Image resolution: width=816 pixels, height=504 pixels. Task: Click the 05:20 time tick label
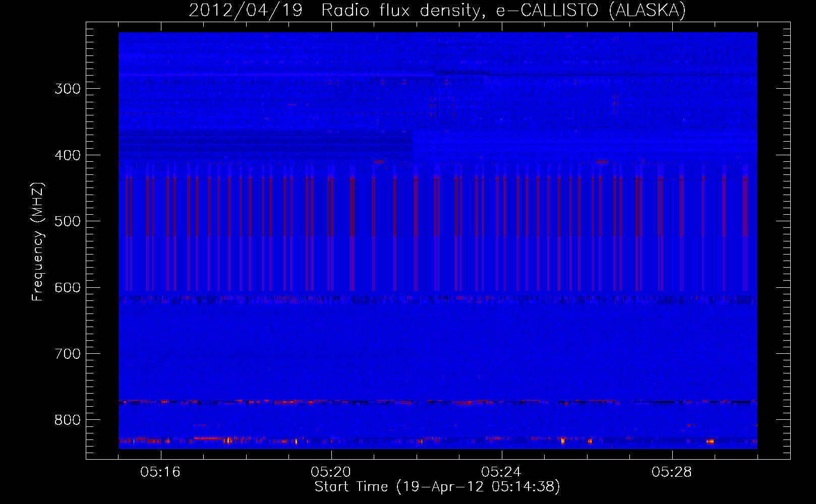click(x=331, y=472)
